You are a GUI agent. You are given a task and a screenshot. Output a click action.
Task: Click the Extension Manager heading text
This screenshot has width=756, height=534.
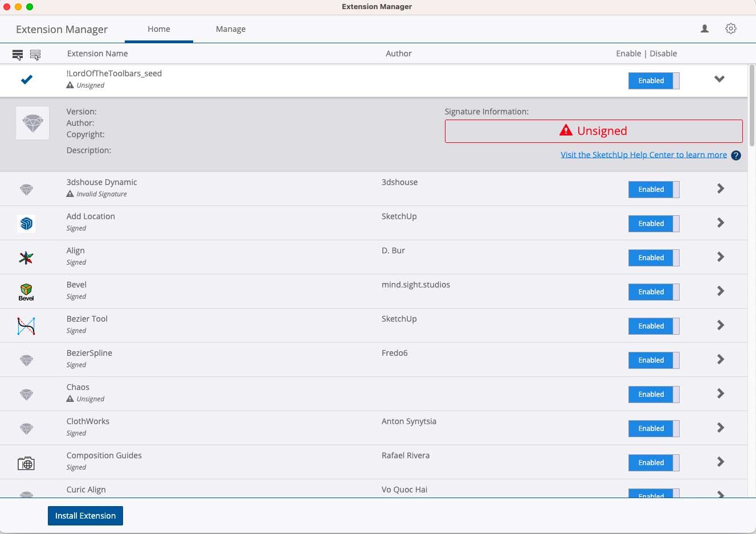point(62,30)
